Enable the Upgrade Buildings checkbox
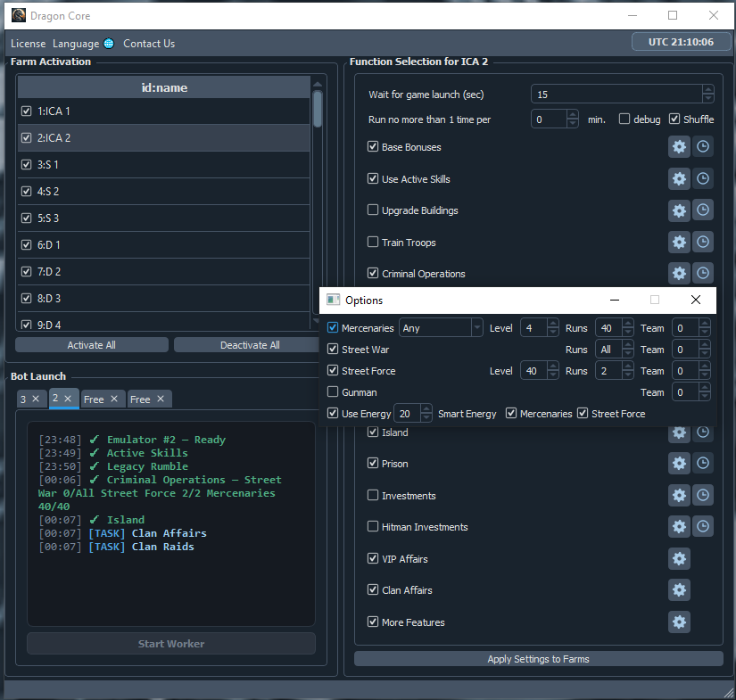Viewport: 736px width, 700px height. click(373, 210)
